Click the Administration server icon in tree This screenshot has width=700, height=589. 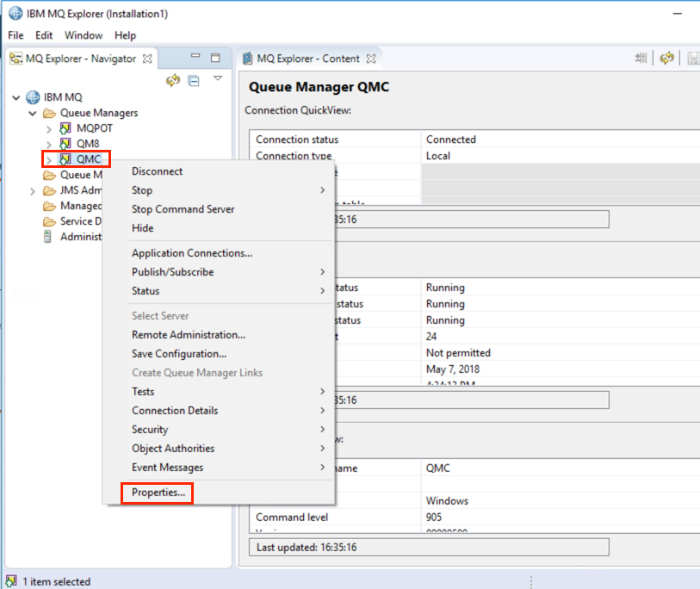[x=47, y=237]
